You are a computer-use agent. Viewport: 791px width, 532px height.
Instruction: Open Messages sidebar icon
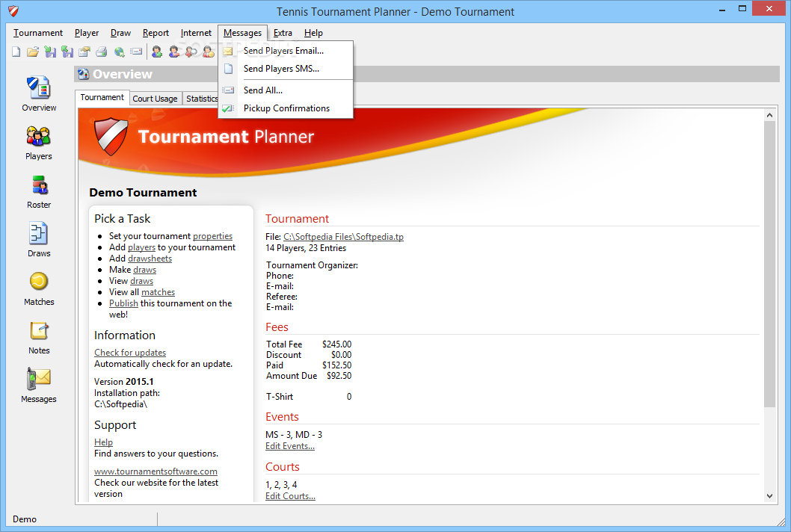(x=39, y=379)
